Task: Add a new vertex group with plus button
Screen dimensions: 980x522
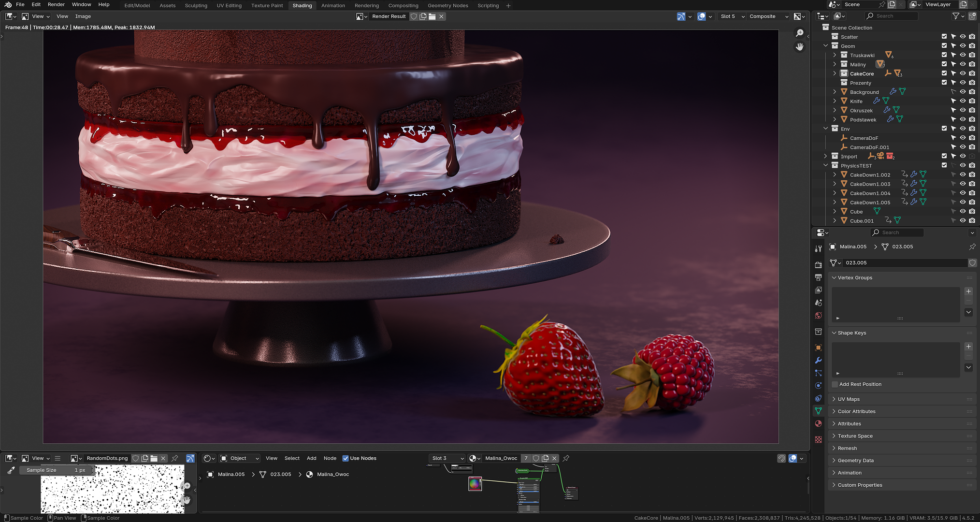Action: [x=968, y=291]
